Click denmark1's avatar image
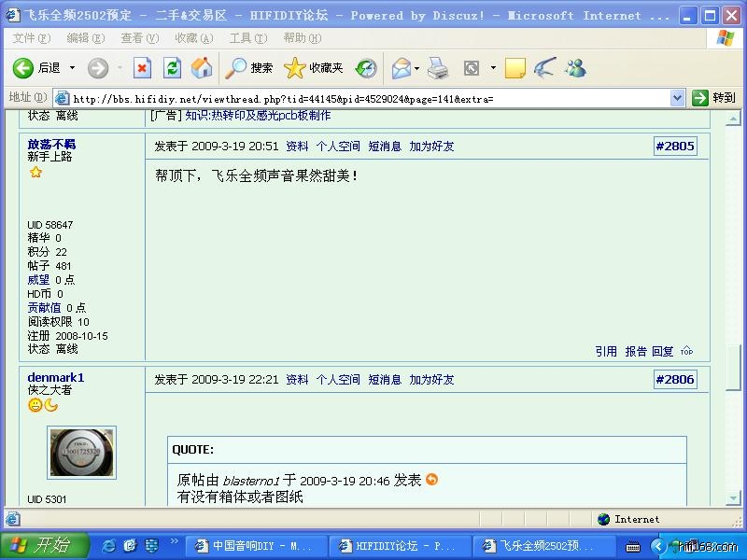Screen dimensions: 747x560 coord(81,453)
